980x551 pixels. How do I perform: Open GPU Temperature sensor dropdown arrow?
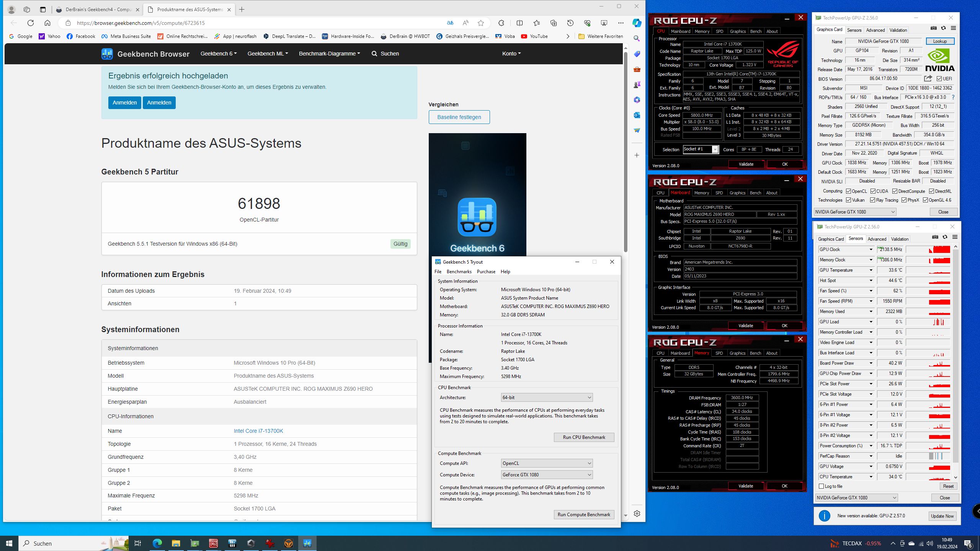pos(871,270)
